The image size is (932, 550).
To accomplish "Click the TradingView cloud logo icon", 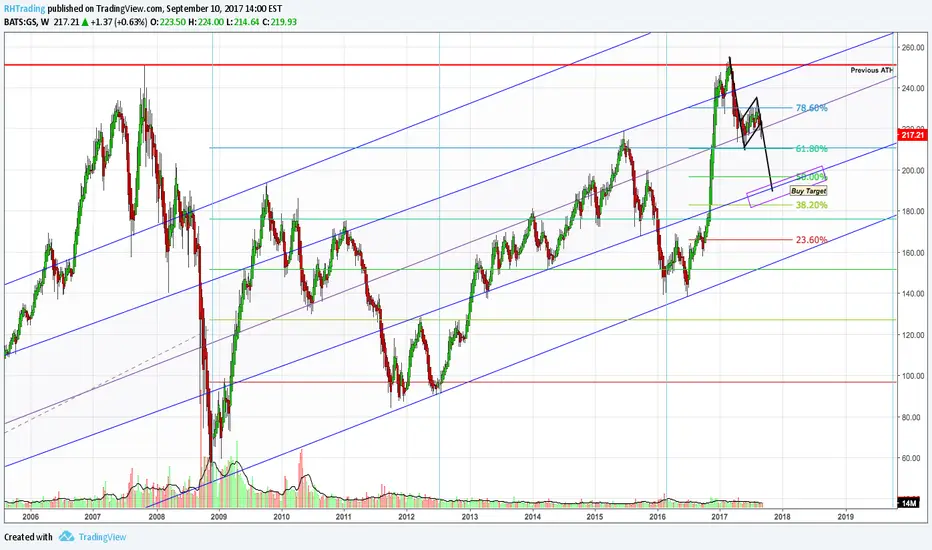I will (66, 536).
